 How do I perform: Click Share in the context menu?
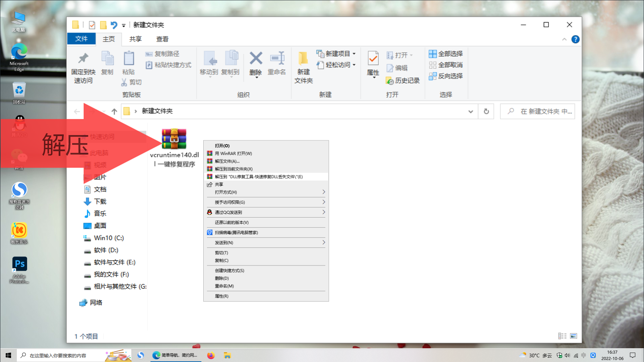tap(266, 184)
